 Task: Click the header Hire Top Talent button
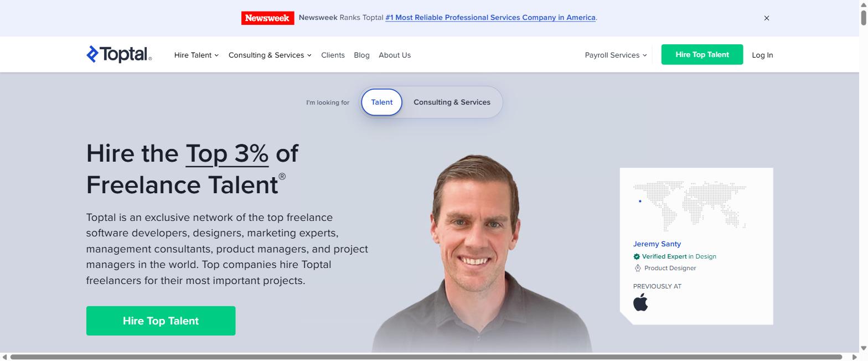[x=702, y=54]
